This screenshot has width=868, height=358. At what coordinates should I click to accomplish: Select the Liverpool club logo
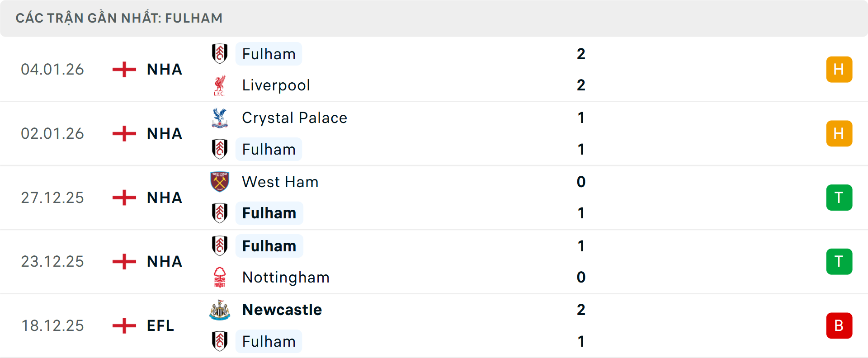220,85
